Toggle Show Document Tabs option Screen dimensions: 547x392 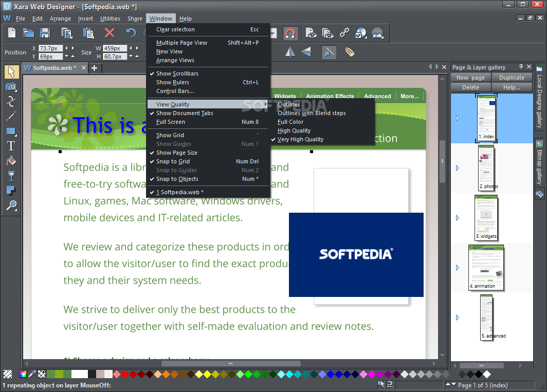(208, 113)
